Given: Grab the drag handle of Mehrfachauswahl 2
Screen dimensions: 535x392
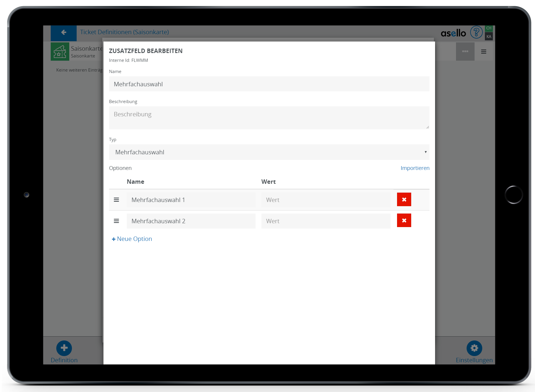Looking at the screenshot, I should (x=116, y=221).
